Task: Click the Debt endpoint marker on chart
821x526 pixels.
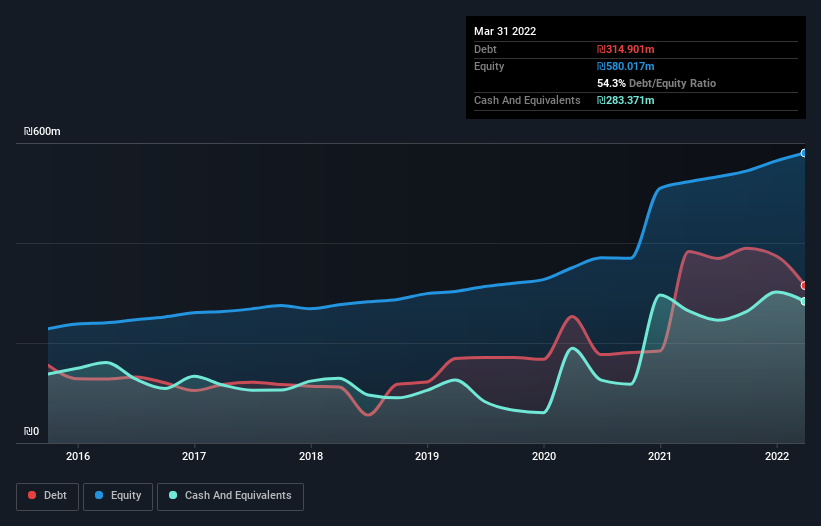Action: pos(804,286)
